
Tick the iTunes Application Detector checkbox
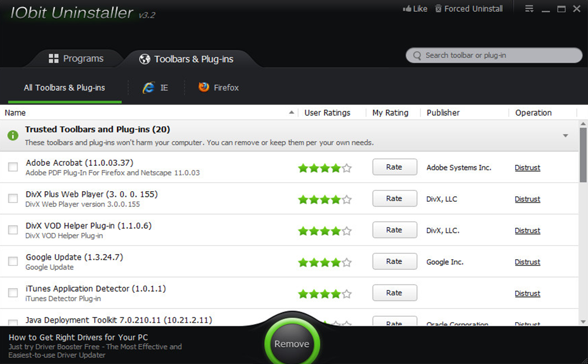13,293
